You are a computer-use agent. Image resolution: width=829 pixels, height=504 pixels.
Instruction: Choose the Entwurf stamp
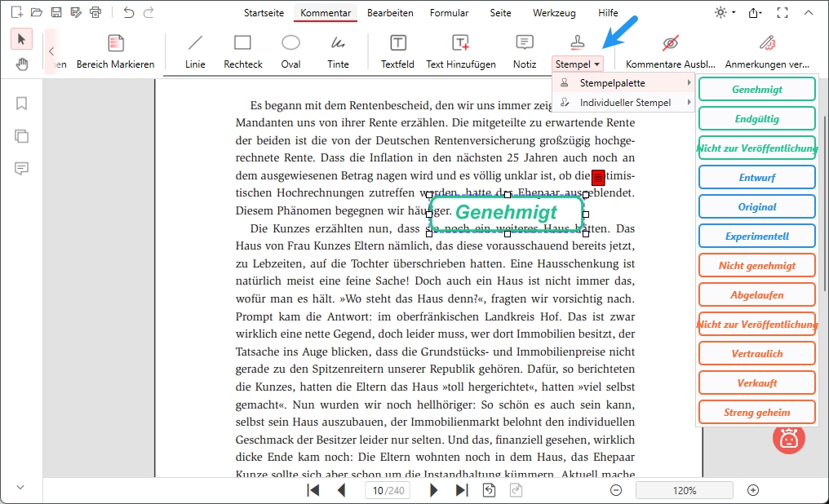757,178
